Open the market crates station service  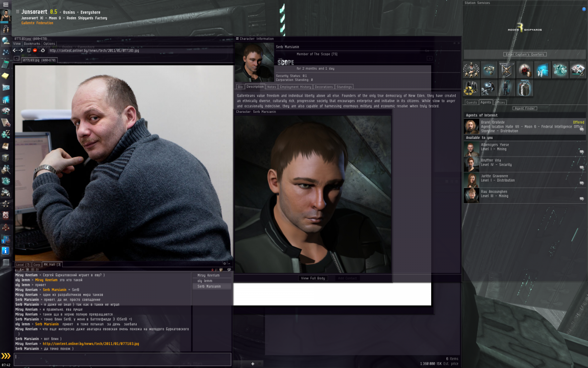click(577, 70)
